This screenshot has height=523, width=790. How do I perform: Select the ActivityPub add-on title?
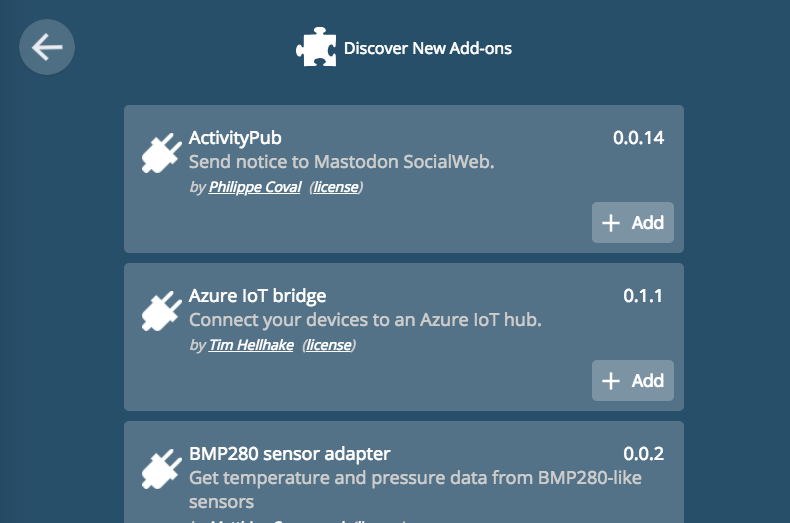pos(235,138)
